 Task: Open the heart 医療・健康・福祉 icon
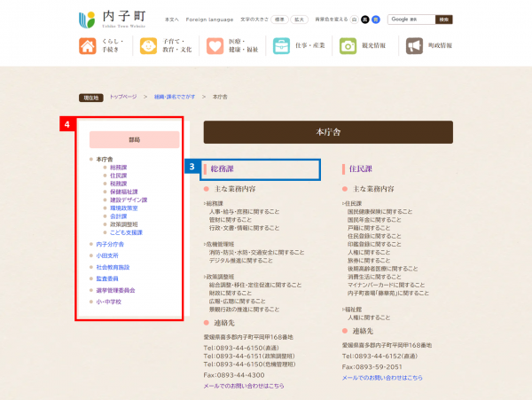(x=215, y=46)
